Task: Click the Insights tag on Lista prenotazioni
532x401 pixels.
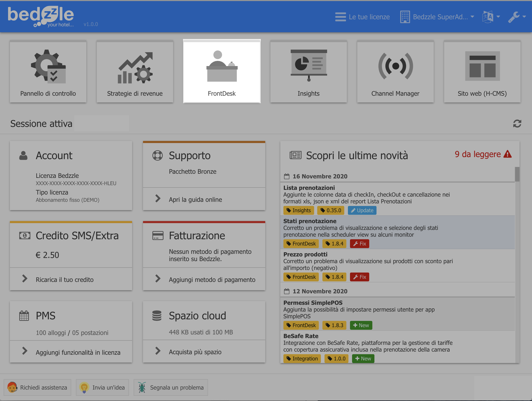Action: [x=299, y=210]
